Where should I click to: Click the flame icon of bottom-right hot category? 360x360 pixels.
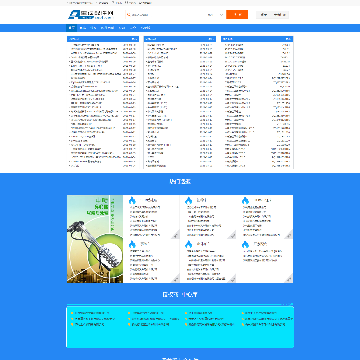point(245,244)
